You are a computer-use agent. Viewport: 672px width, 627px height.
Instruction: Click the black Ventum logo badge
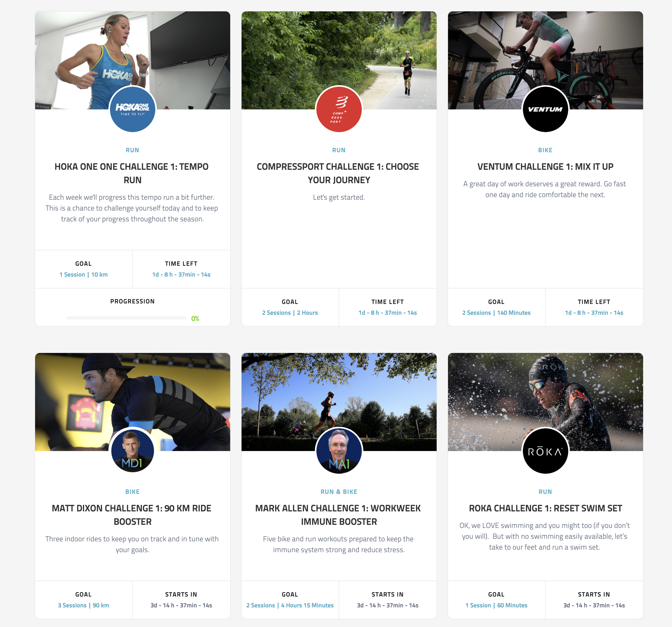click(545, 109)
